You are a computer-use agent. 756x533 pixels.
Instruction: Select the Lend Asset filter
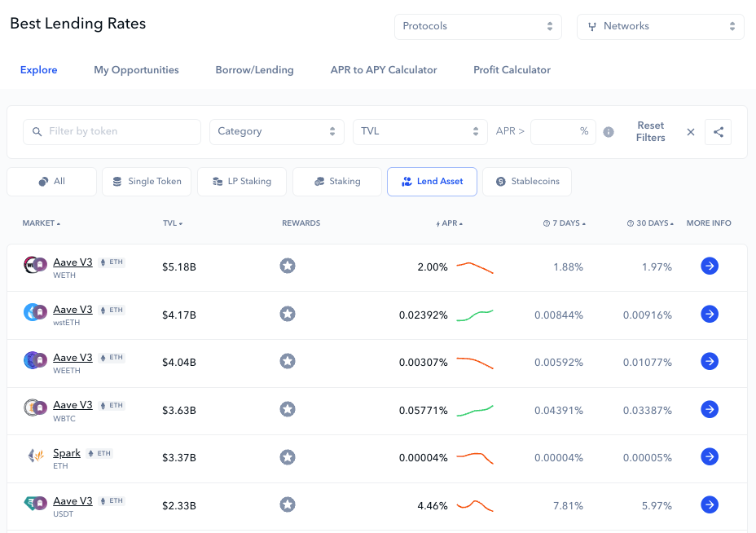[x=432, y=182]
